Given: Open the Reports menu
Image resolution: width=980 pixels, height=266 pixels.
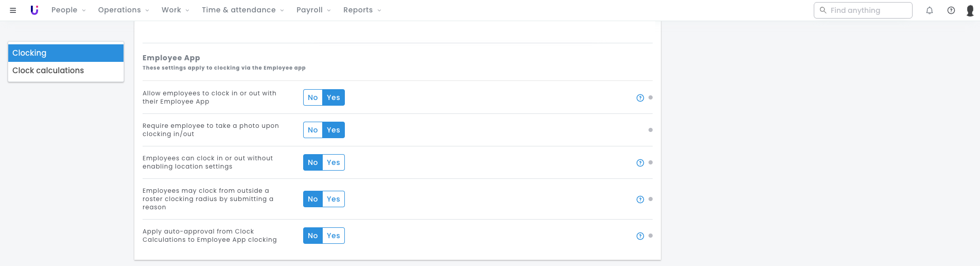Looking at the screenshot, I should pyautogui.click(x=362, y=10).
